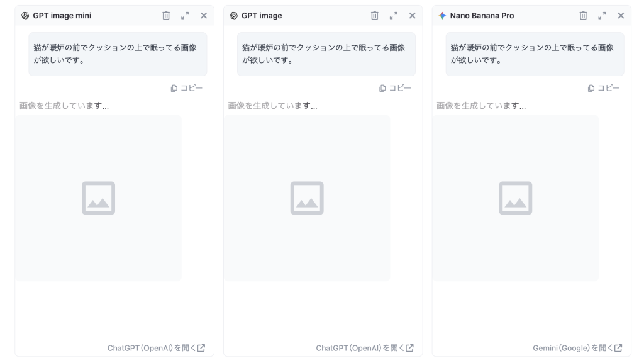Click the GPT image placeholder thumbnail
Viewport: 644px width, 358px height.
307,198
